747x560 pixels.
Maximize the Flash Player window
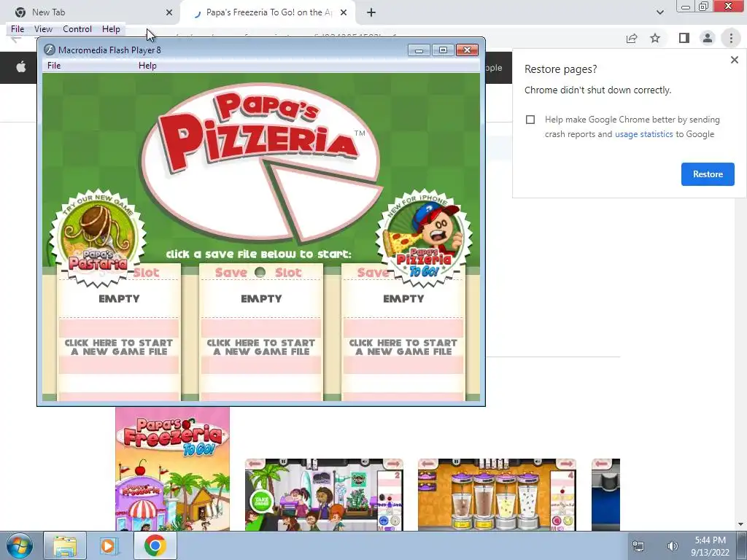[443, 50]
